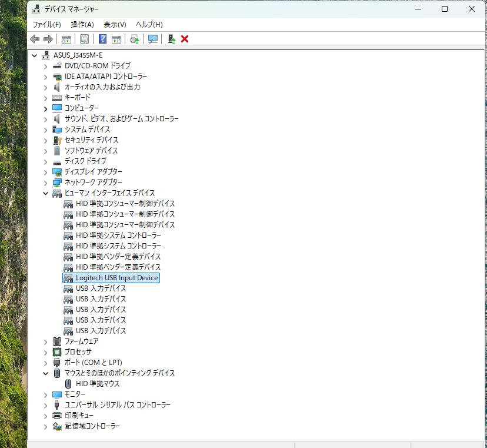
Task: Toggle the console tree pane toolbar icon
Action: click(x=66, y=39)
